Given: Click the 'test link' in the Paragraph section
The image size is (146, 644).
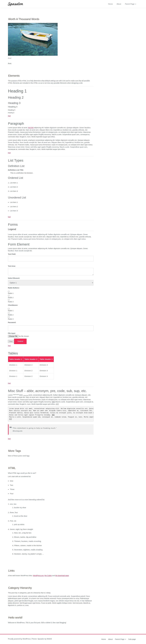Looking at the screenshot, I should pyautogui.click(x=31, y=128).
